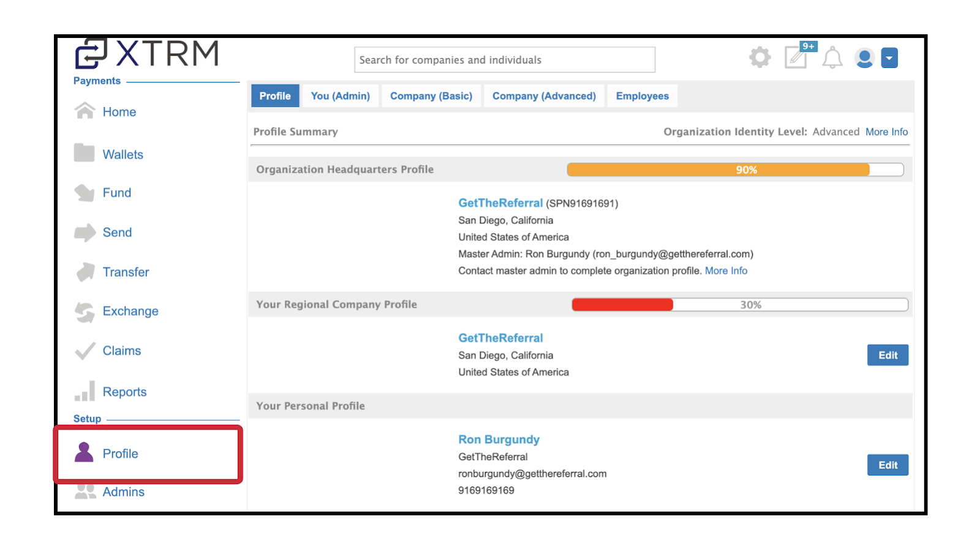The height and width of the screenshot is (549, 980).
Task: Click the Admins people icon
Action: (85, 491)
